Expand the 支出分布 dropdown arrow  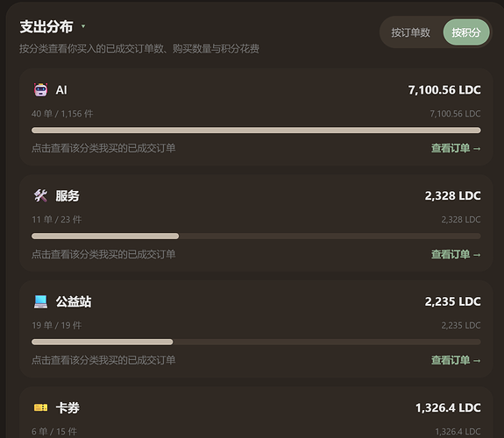pyautogui.click(x=83, y=26)
